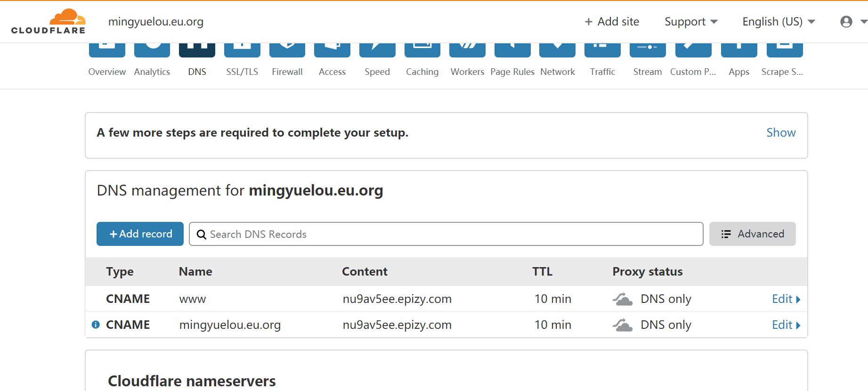The image size is (868, 391).
Task: Expand the Support dropdown menu
Action: click(691, 22)
